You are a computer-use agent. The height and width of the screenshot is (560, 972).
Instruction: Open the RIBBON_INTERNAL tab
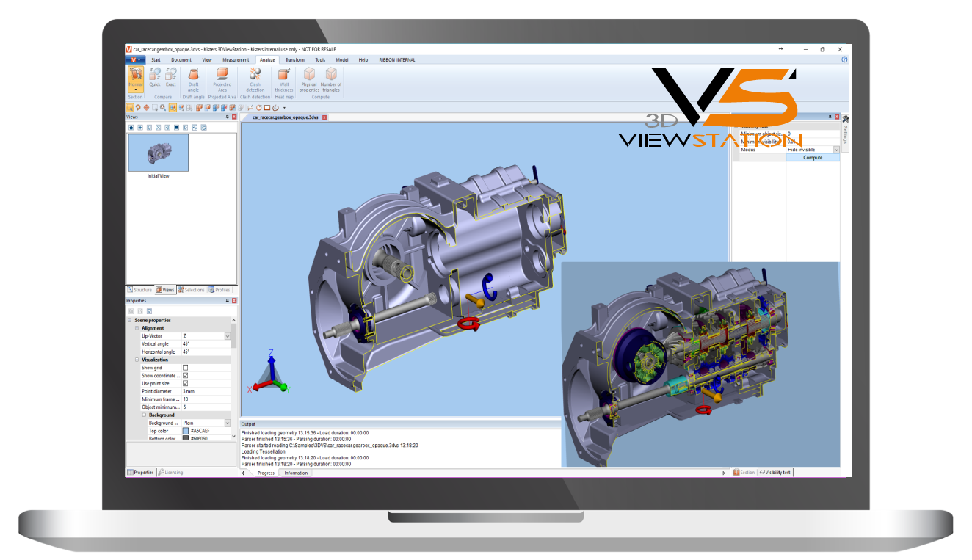tap(396, 59)
